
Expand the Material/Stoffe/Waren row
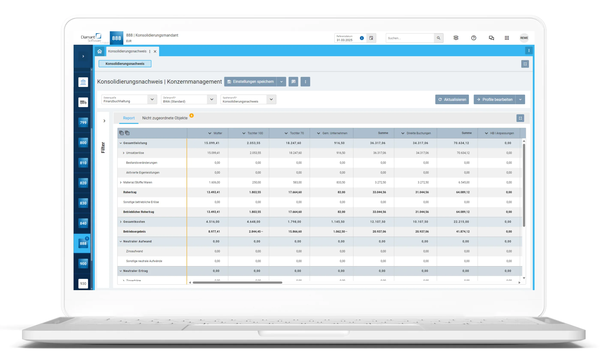tap(120, 182)
